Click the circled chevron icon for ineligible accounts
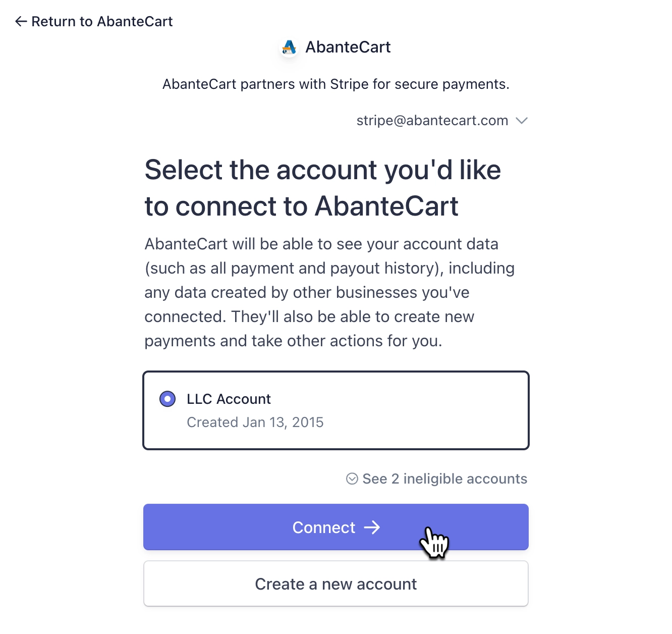 (x=352, y=479)
